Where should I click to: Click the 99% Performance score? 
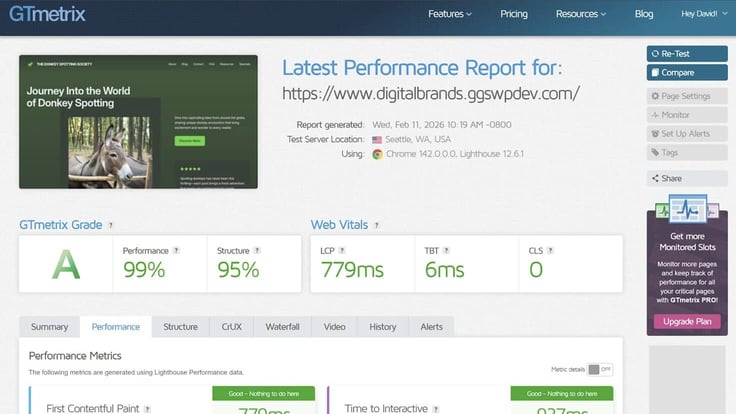(x=144, y=270)
